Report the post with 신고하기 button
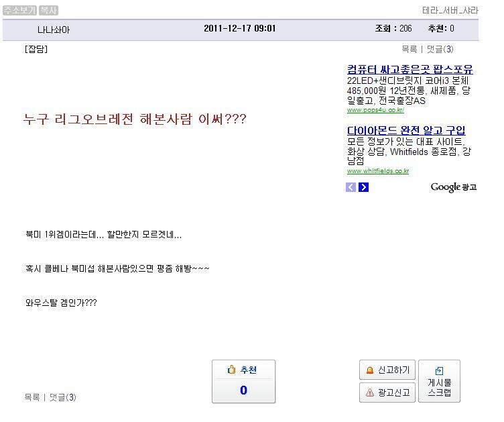This screenshot has width=504, height=422. tap(387, 370)
